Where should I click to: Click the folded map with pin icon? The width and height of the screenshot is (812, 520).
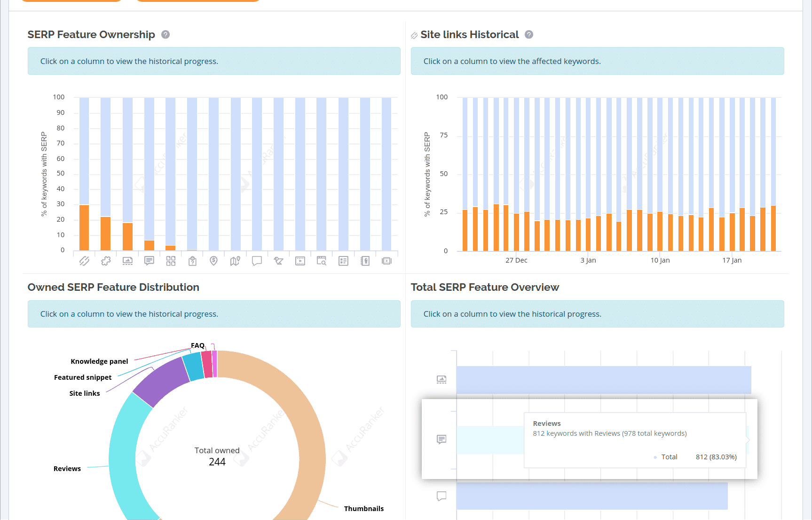[x=235, y=261]
